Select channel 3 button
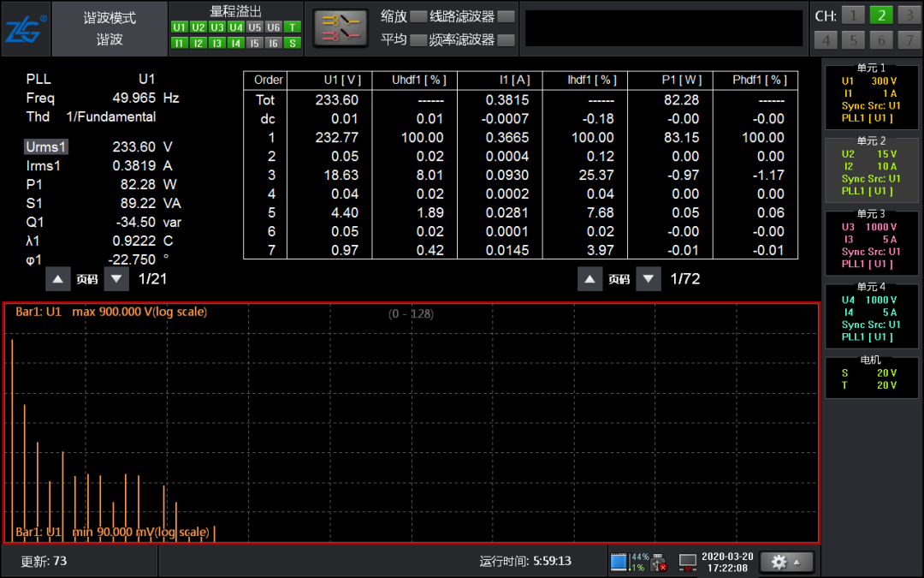The image size is (924, 578). pos(909,15)
